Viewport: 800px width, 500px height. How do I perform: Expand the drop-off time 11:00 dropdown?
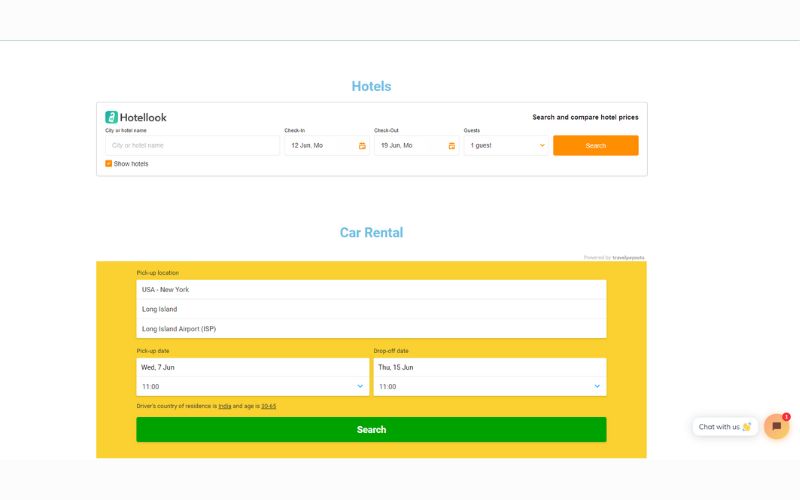(490, 387)
